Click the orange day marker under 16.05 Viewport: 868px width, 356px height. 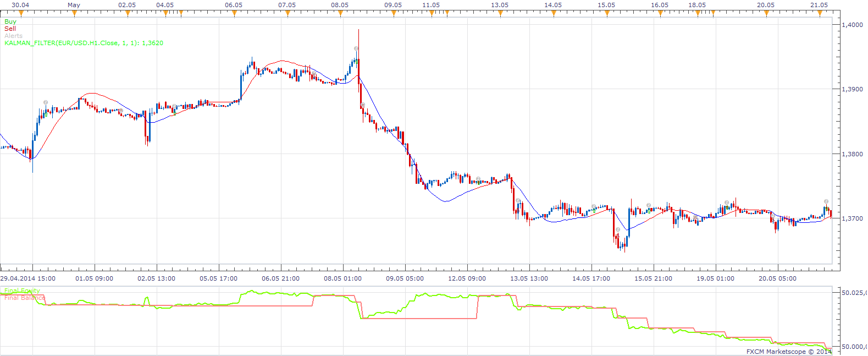click(661, 14)
